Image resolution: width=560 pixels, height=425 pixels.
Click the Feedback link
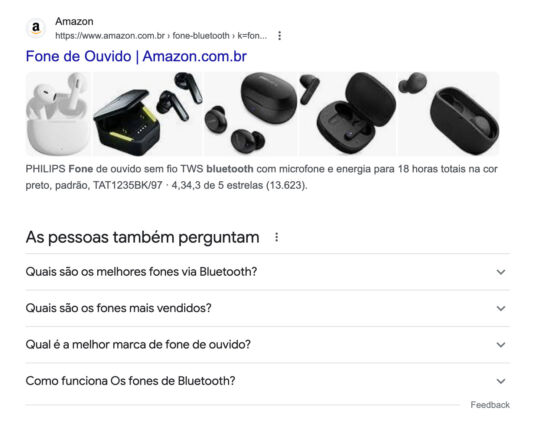tap(490, 405)
